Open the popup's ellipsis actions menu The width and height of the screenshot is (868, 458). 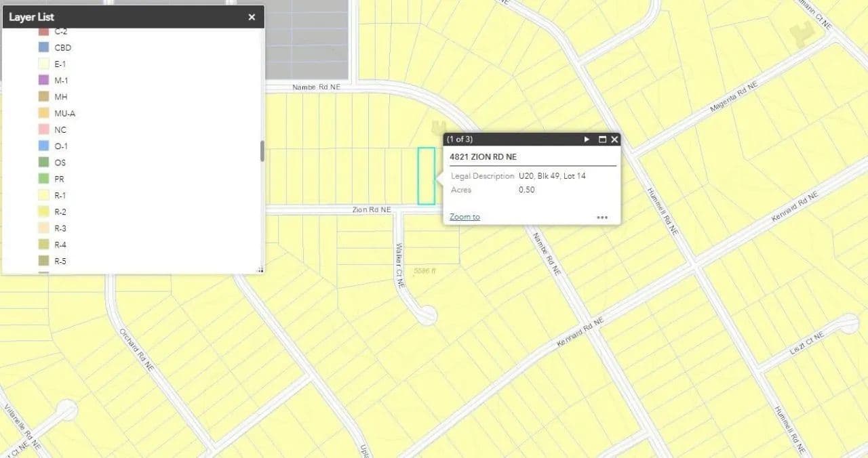[x=602, y=217]
